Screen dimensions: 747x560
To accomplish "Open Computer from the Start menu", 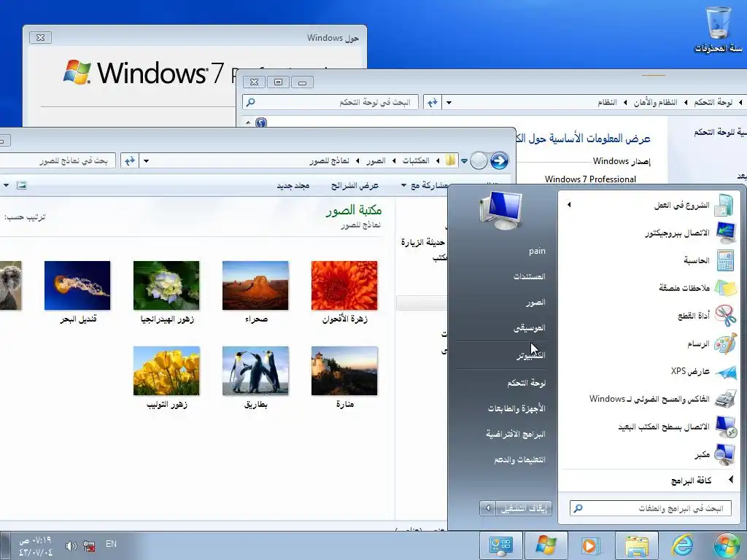I will [x=531, y=356].
